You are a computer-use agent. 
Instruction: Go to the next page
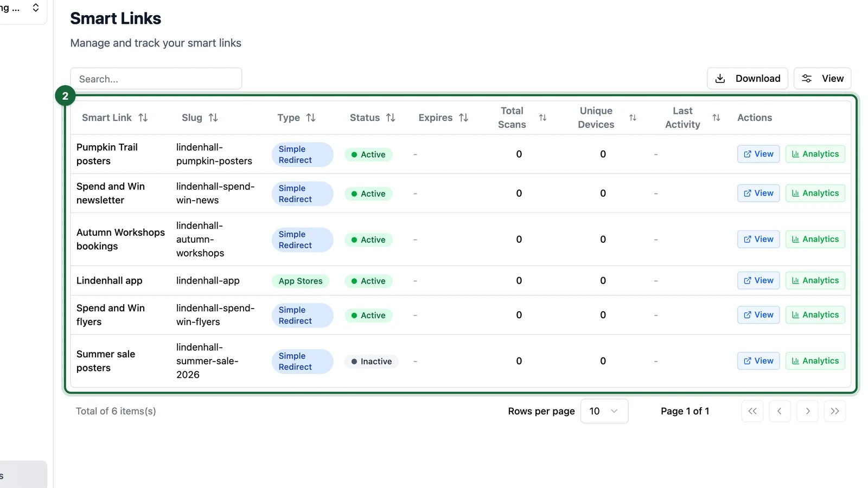[x=807, y=411]
